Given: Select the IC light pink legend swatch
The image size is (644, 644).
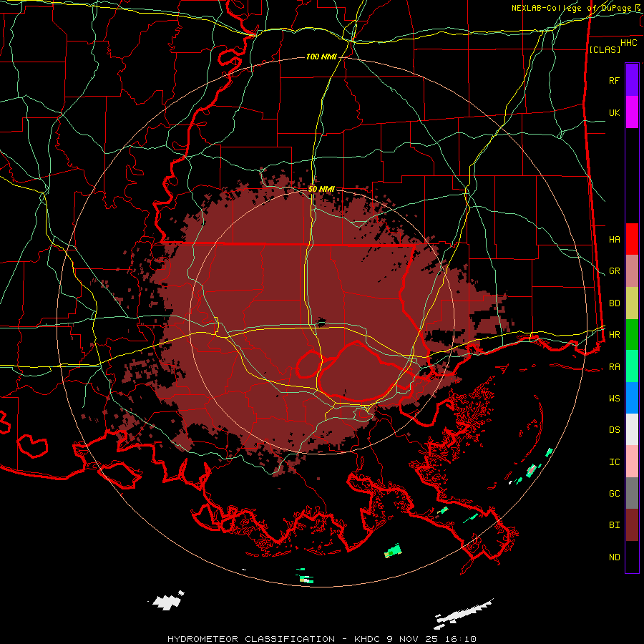Looking at the screenshot, I should 632,462.
